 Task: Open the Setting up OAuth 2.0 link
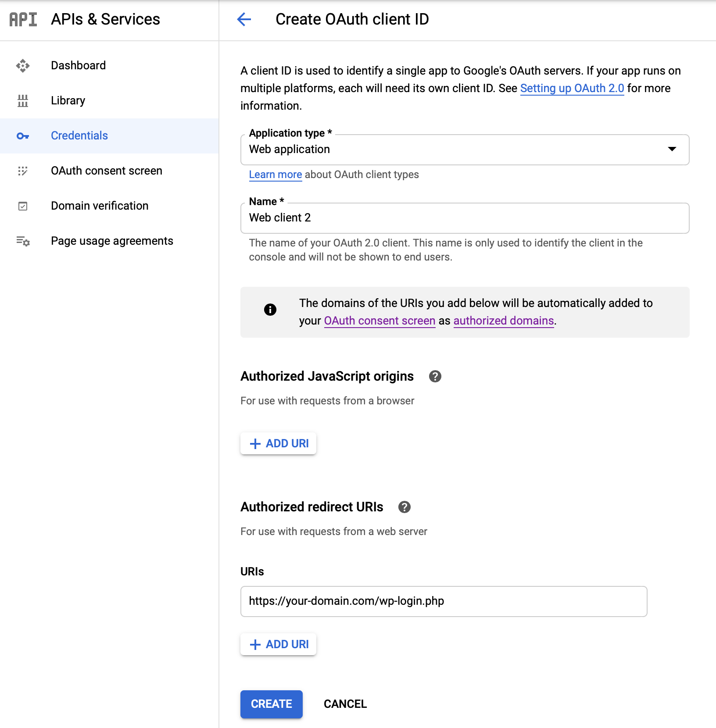(572, 89)
